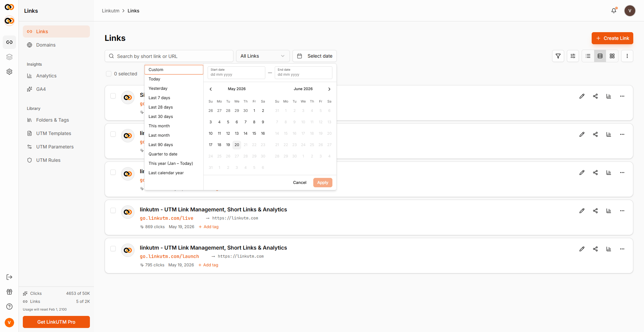
Task: Open Analytics in the sidebar
Action: pos(56,76)
